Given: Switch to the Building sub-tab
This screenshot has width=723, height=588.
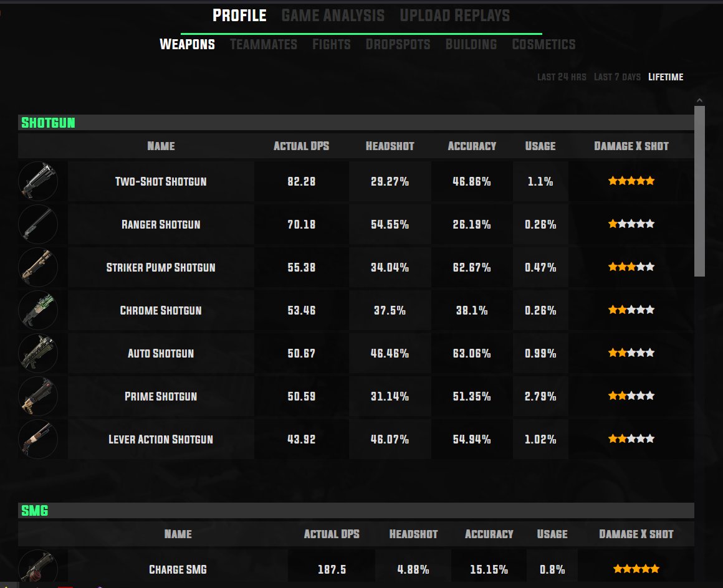Looking at the screenshot, I should pyautogui.click(x=471, y=44).
